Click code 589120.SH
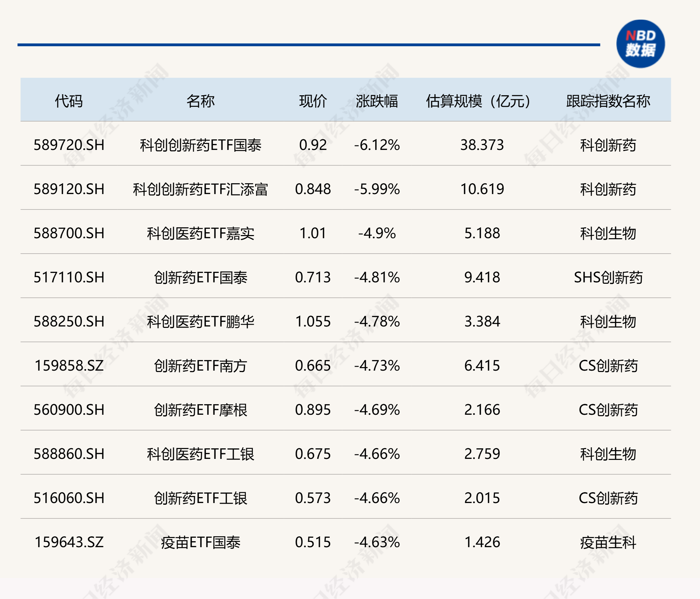This screenshot has height=599, width=700. pos(69,189)
